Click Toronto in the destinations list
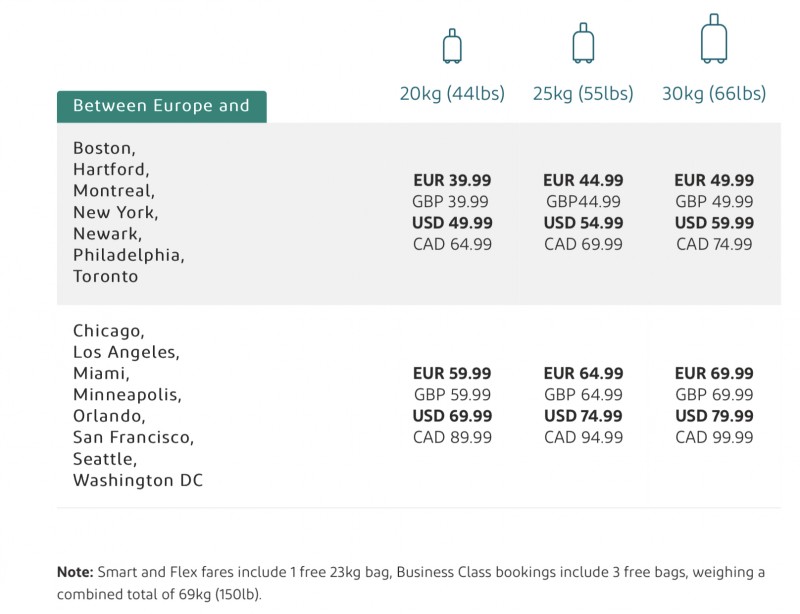This screenshot has height=614, width=800. 105,276
